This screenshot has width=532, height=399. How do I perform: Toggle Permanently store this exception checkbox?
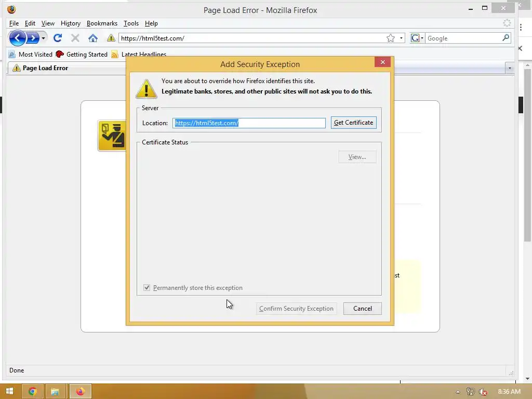point(147,288)
